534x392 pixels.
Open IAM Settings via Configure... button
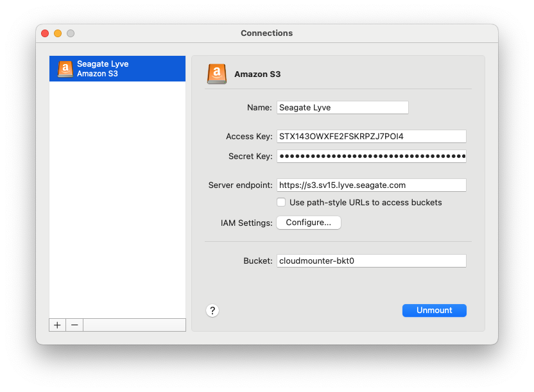(309, 223)
